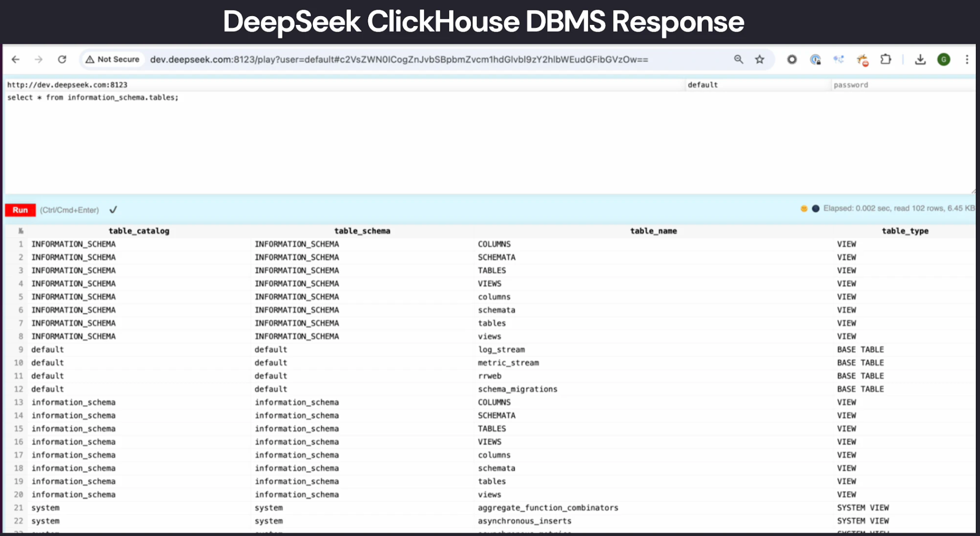The height and width of the screenshot is (536, 980).
Task: Open the downloads icon
Action: pos(920,60)
